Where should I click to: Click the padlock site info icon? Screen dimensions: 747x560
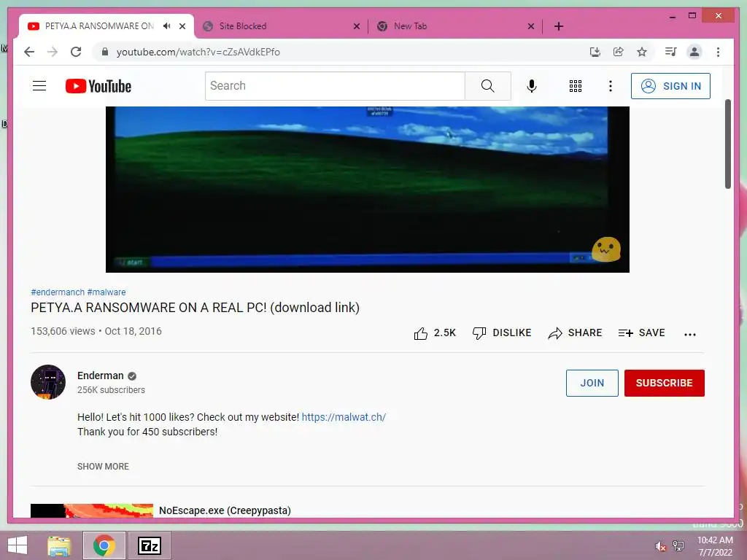[105, 52]
